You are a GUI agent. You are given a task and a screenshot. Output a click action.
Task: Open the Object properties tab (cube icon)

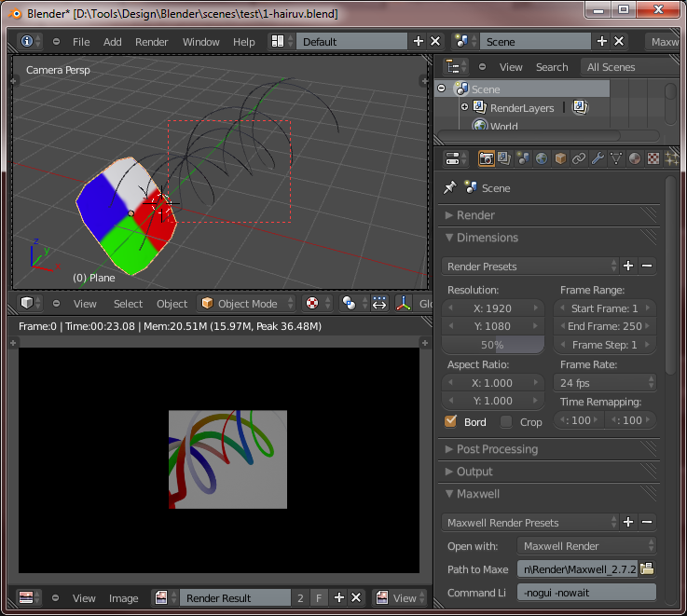coord(560,158)
